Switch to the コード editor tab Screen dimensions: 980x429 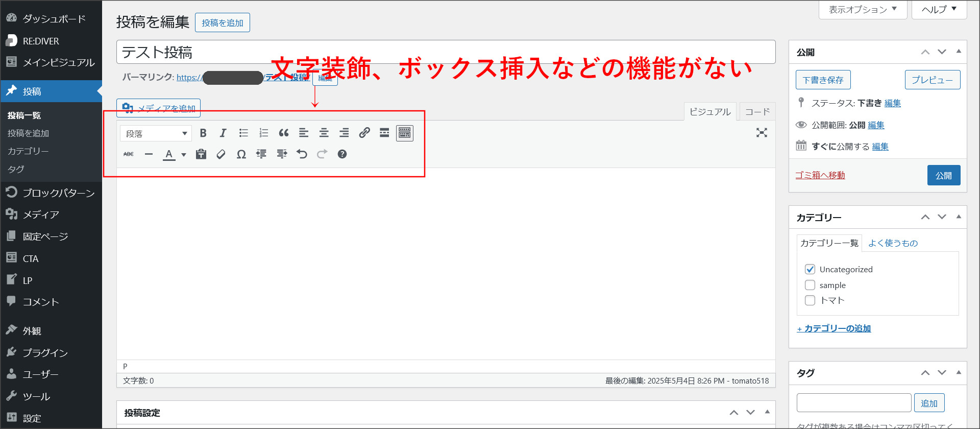point(757,112)
